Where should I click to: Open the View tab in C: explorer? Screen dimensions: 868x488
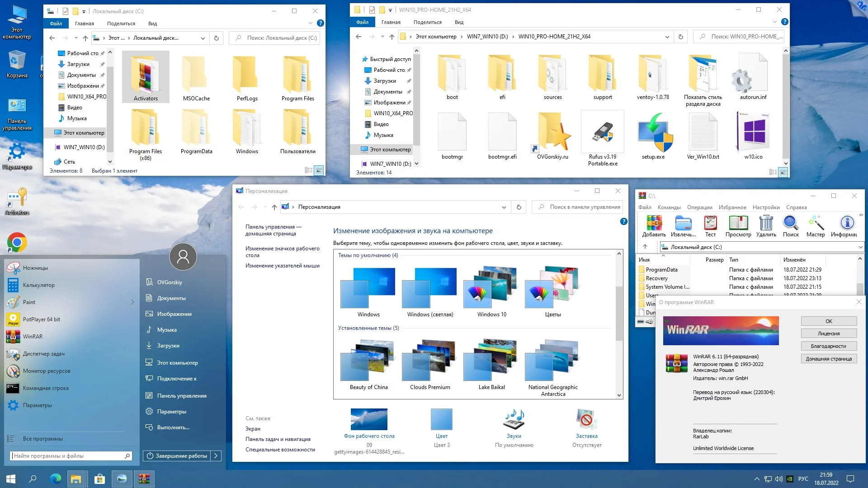pos(152,23)
